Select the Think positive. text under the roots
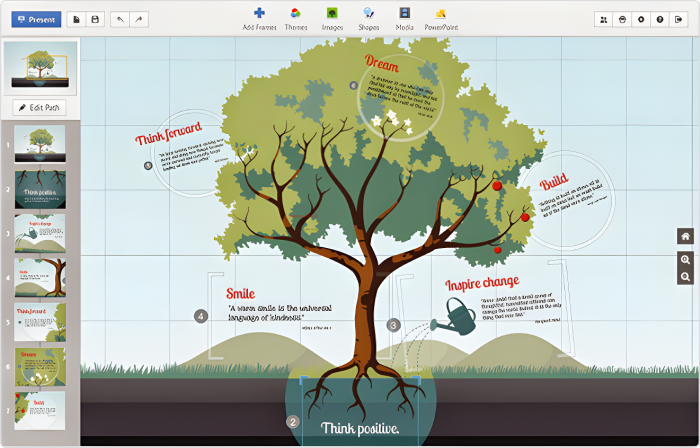700x448 pixels. [x=360, y=428]
